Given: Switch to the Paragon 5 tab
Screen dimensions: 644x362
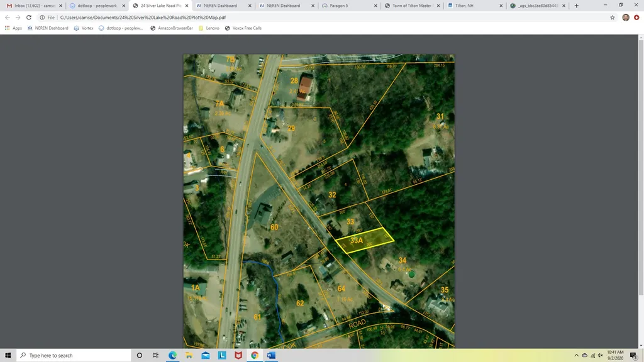Looking at the screenshot, I should 349,6.
